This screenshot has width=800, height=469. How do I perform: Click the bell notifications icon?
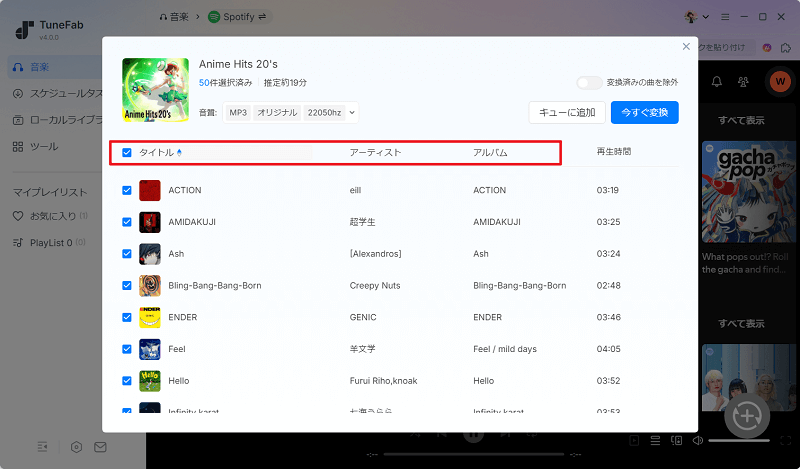tap(717, 82)
